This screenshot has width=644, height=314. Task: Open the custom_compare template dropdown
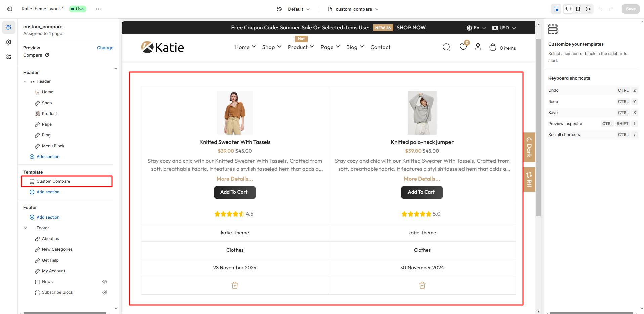click(x=353, y=9)
